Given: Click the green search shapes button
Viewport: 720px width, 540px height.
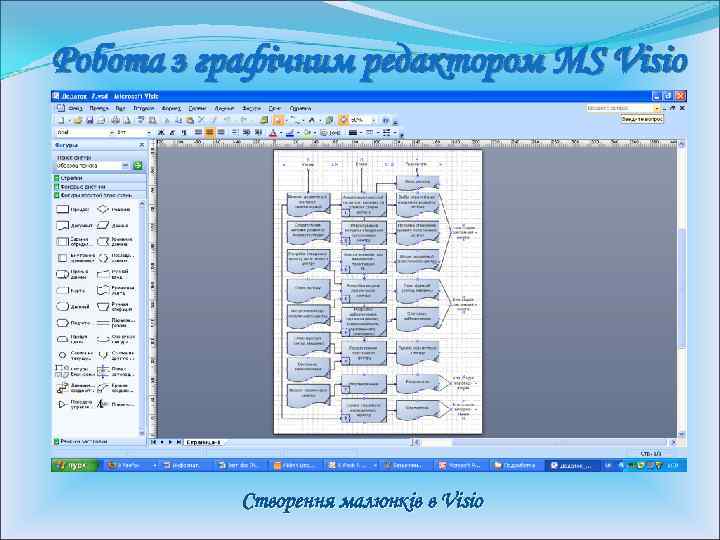Looking at the screenshot, I should click(x=137, y=165).
